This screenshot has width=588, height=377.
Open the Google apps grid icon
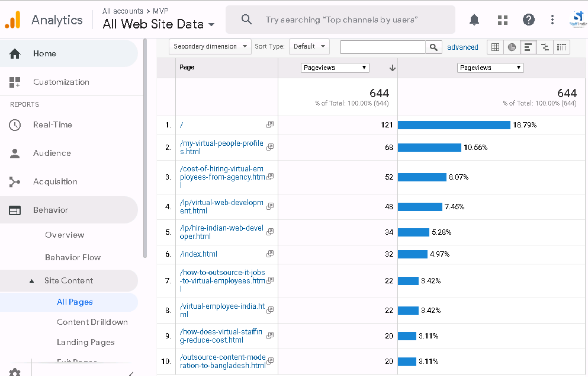(503, 20)
